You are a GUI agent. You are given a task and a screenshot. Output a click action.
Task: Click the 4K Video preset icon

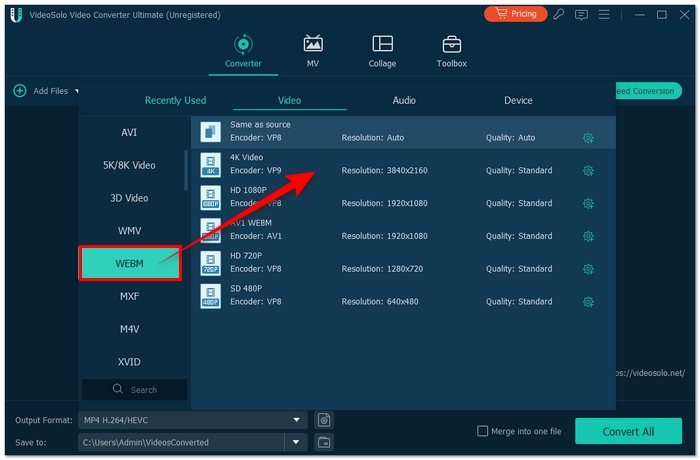point(210,165)
